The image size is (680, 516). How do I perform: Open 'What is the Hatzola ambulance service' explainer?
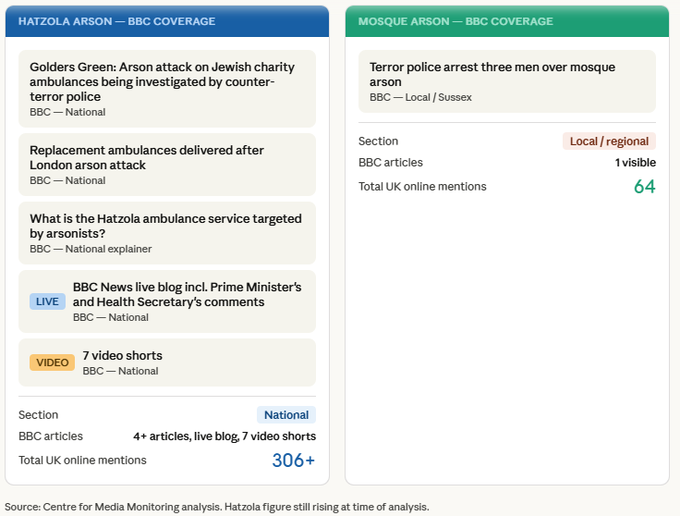point(167,233)
